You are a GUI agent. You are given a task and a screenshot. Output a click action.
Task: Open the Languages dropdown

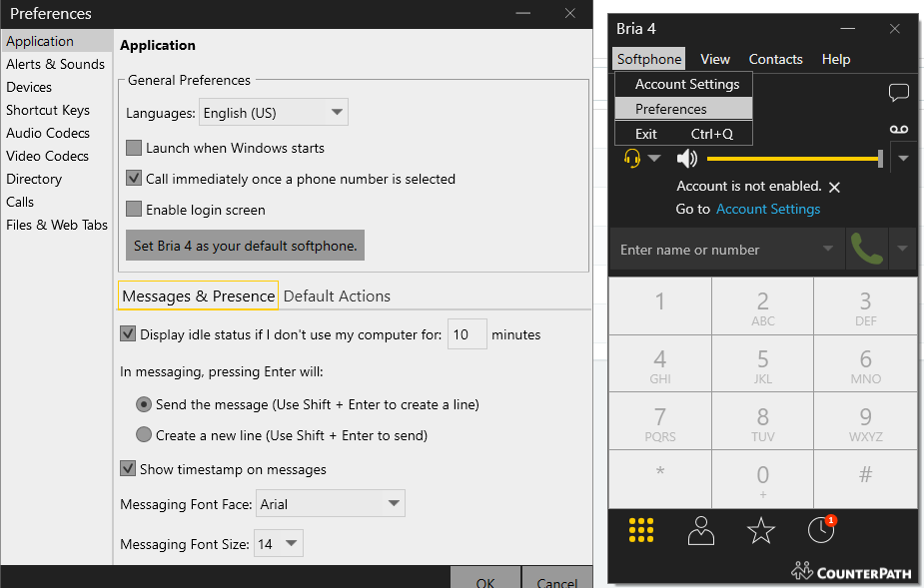pos(274,113)
